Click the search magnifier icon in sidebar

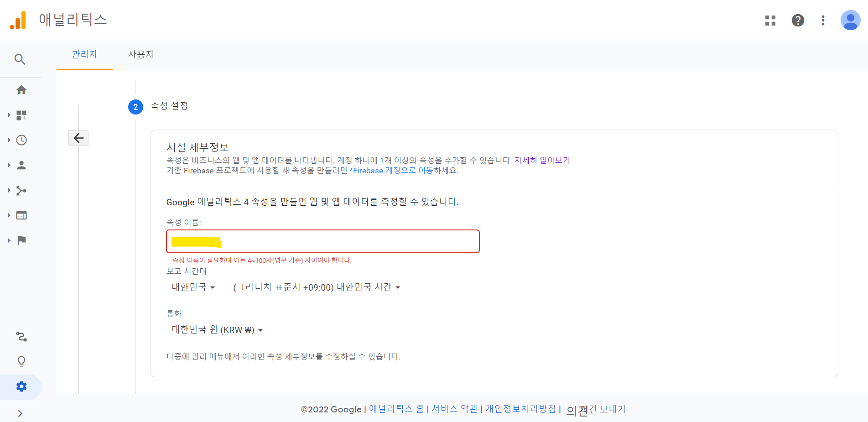tap(20, 59)
